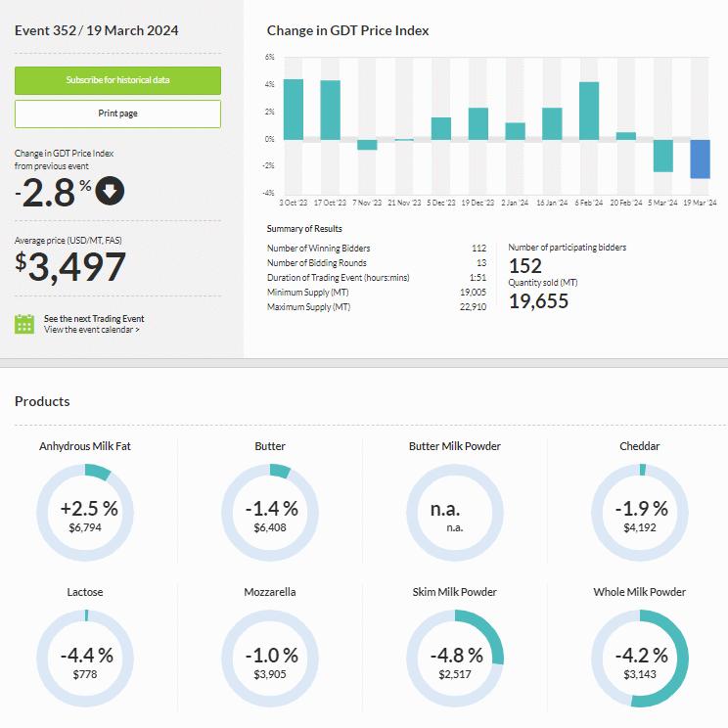Select the 19 Dec '23 chart bar

pyautogui.click(x=478, y=124)
